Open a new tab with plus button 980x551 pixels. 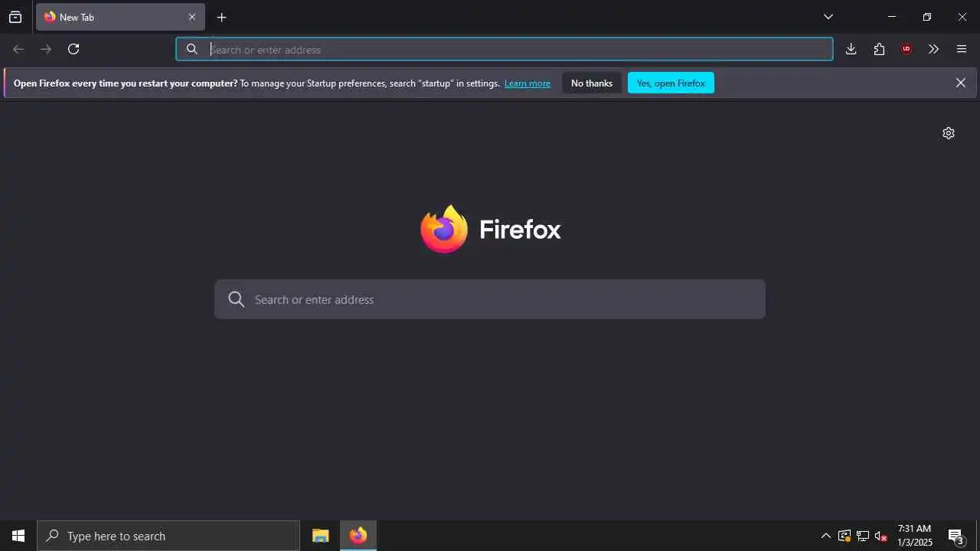(221, 17)
